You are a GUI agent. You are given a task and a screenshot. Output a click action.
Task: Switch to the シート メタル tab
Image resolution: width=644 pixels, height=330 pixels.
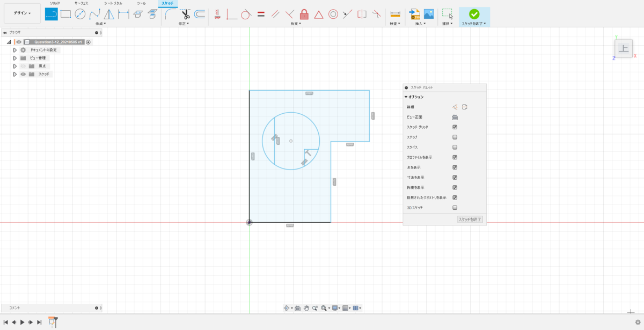click(113, 3)
